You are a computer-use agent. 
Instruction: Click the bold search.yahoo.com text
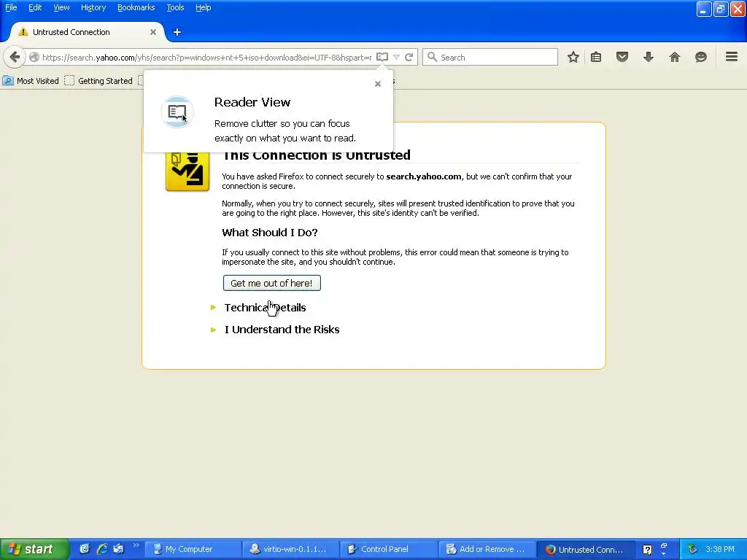point(424,176)
